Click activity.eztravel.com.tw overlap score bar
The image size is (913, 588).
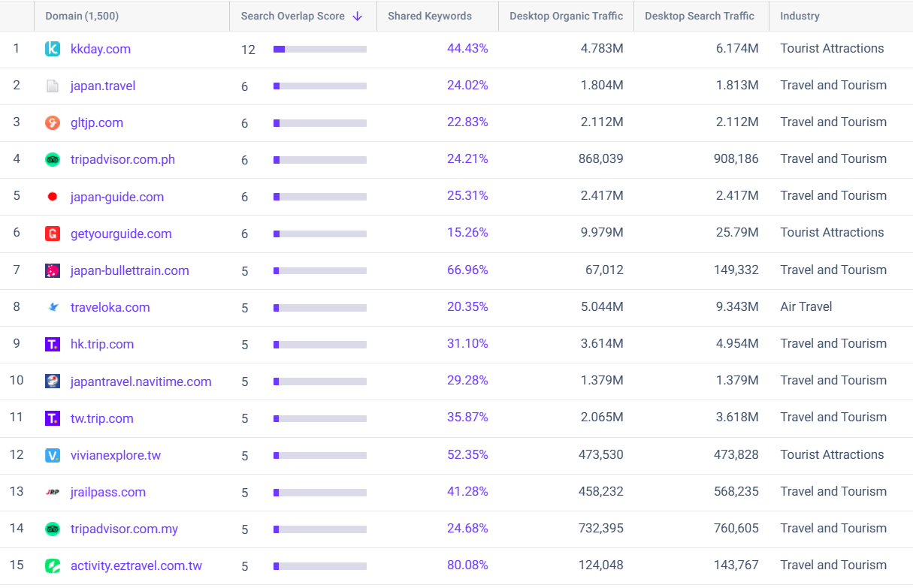[x=320, y=565]
